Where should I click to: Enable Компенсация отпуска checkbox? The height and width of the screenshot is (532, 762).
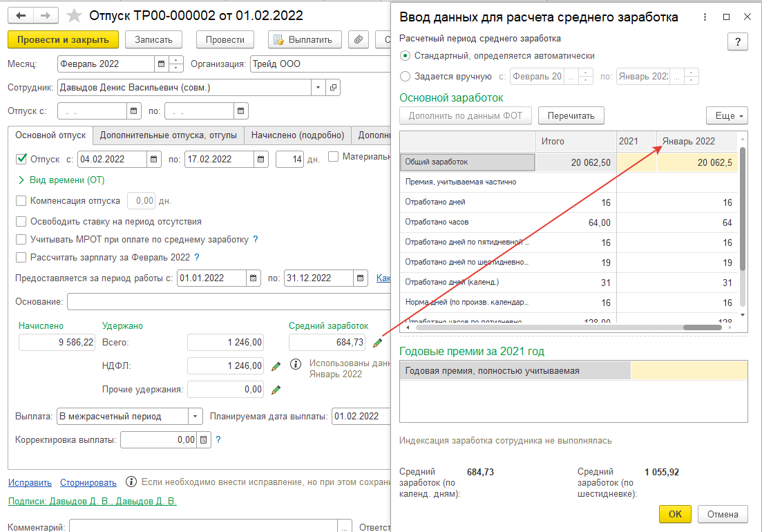click(21, 200)
